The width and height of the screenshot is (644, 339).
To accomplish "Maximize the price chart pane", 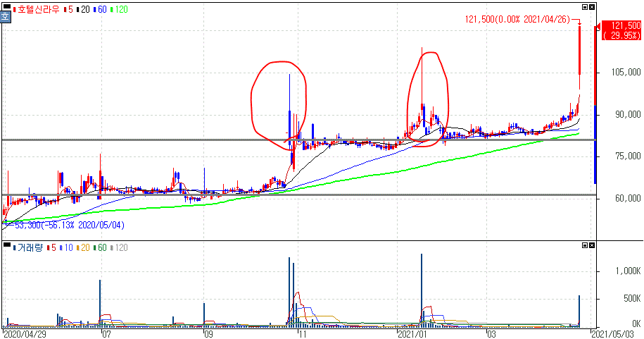I will tap(585, 7).
